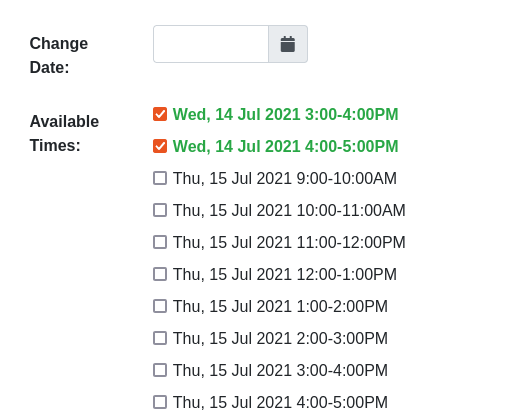This screenshot has width=529, height=417.
Task: Check Thu 15 Jul 4:00-5:00PM slot
Action: 160,402
